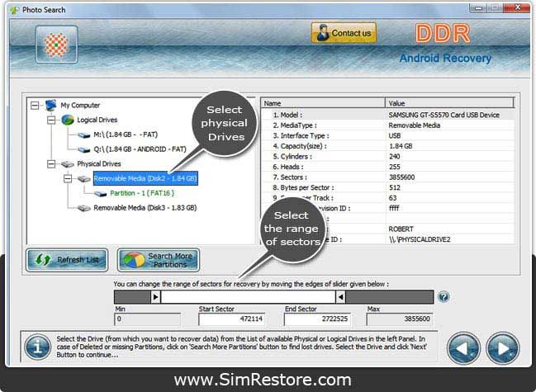Click the blue help question mark icon
The width and height of the screenshot is (536, 392).
pyautogui.click(x=444, y=297)
